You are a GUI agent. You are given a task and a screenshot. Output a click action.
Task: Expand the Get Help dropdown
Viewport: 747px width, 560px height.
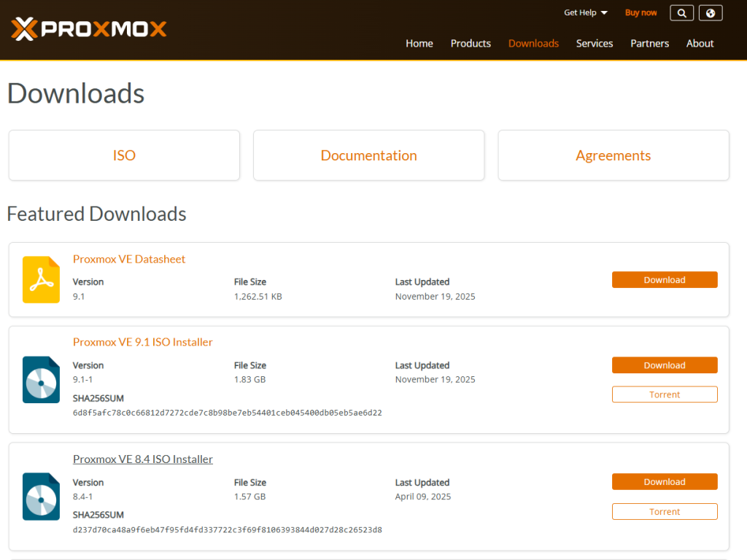(x=585, y=12)
